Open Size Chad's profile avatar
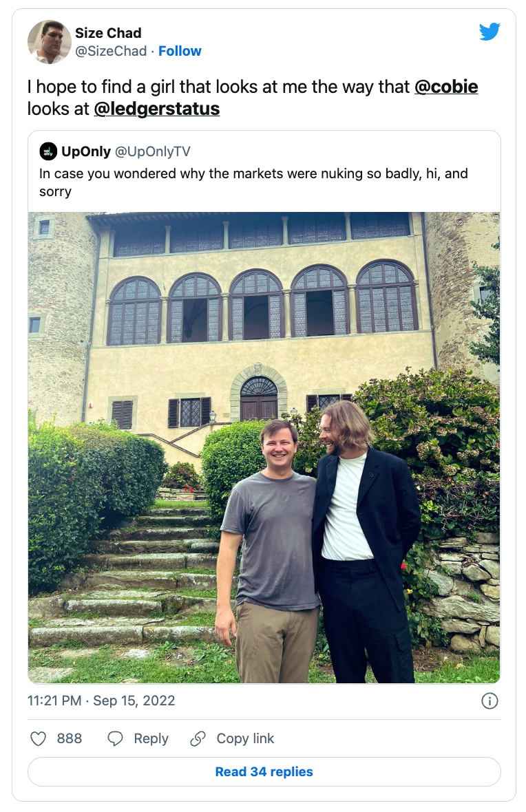526x812 pixels. pos(50,42)
